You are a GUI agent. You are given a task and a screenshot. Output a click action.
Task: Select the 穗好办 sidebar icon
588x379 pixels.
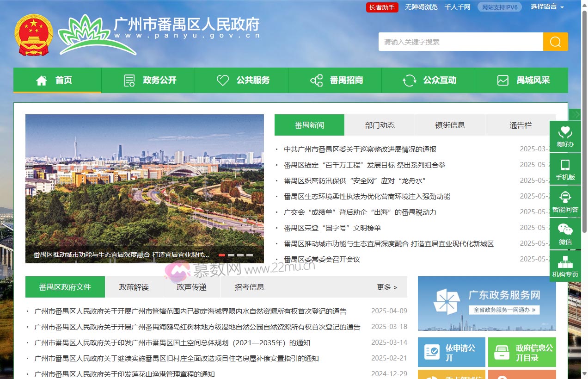click(x=565, y=136)
